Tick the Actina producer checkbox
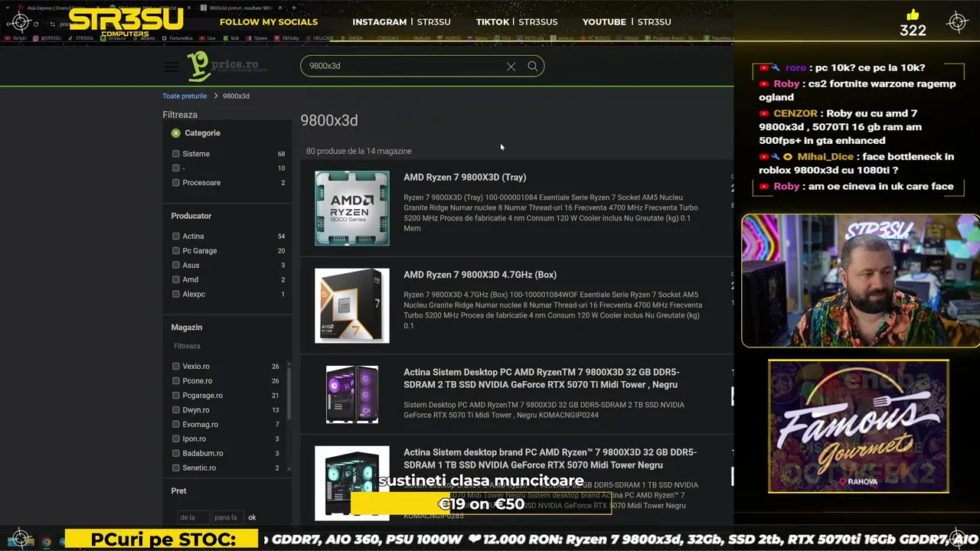 [176, 236]
